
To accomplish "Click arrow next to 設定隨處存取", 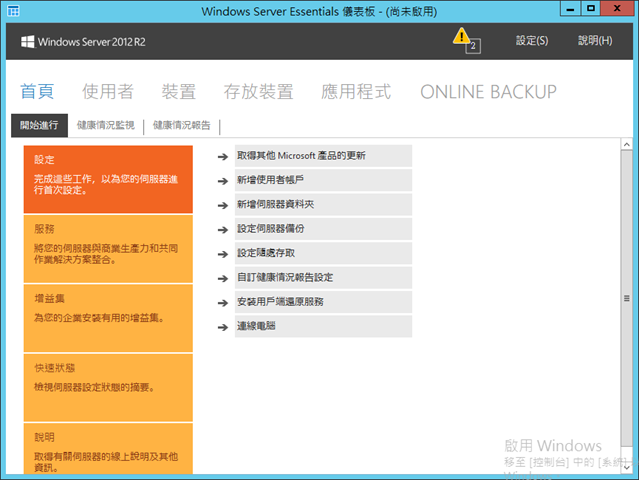I will click(x=223, y=254).
